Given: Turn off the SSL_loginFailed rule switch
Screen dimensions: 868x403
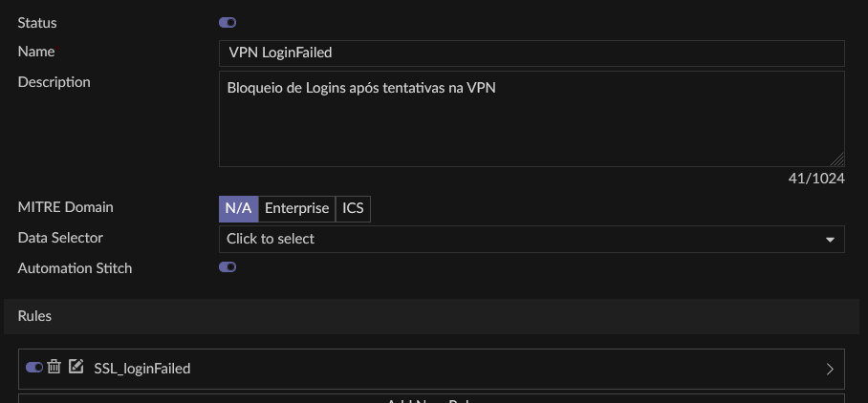Looking at the screenshot, I should click(34, 367).
